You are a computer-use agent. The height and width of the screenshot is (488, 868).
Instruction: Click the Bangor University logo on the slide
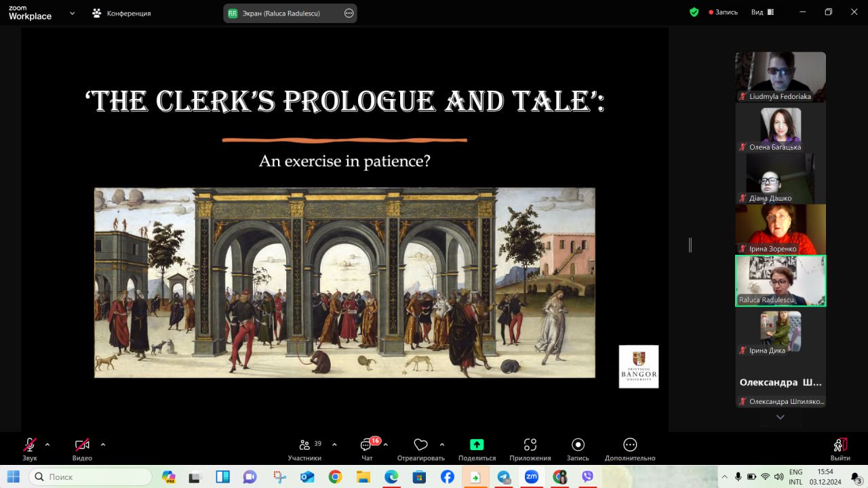pyautogui.click(x=639, y=367)
